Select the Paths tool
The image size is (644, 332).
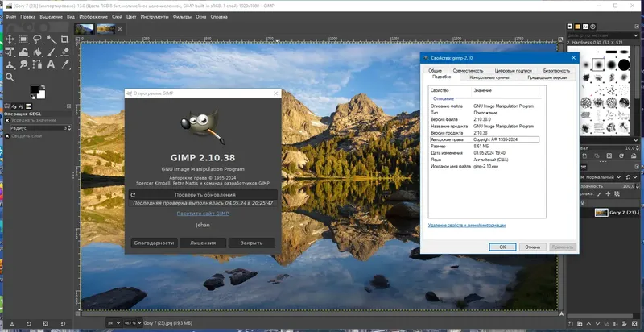point(37,64)
